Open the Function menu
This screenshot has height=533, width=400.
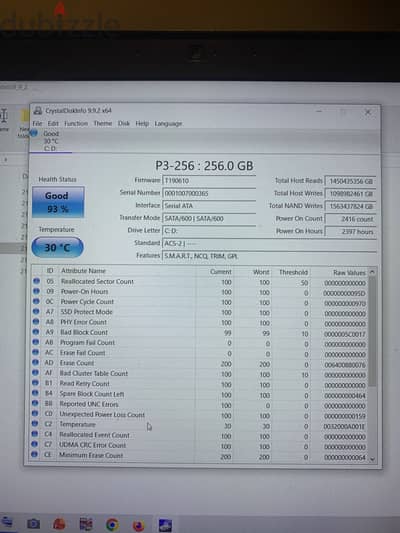click(76, 123)
